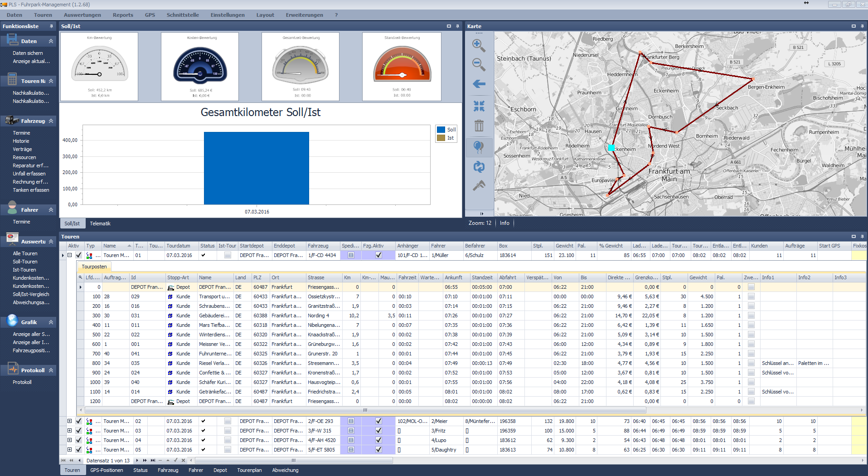Collapse the Grafik section
The width and height of the screenshot is (868, 476).
pyautogui.click(x=51, y=322)
